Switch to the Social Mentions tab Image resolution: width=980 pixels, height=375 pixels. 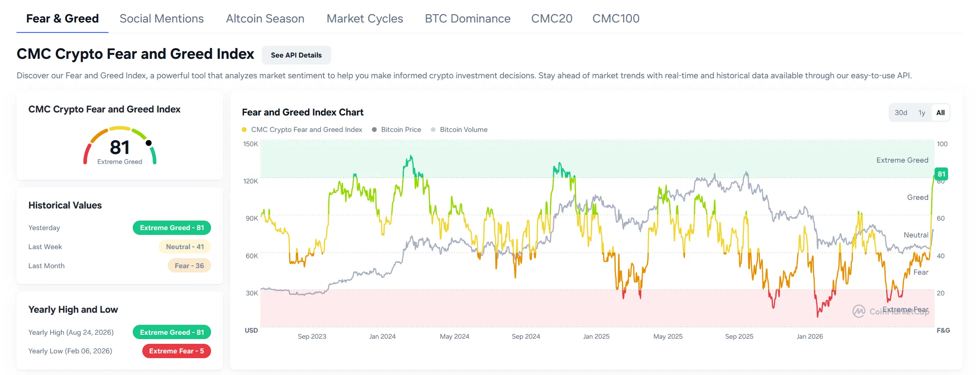tap(162, 19)
